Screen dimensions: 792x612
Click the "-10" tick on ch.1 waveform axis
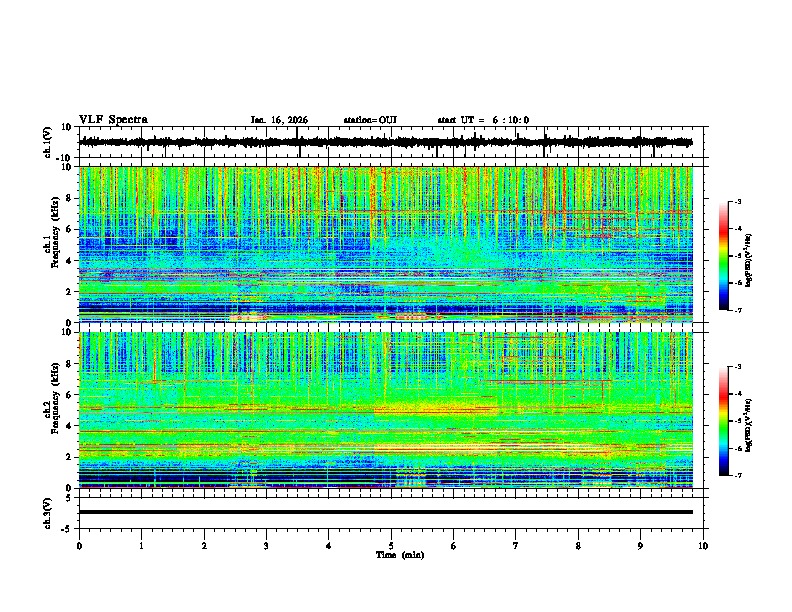(65, 158)
